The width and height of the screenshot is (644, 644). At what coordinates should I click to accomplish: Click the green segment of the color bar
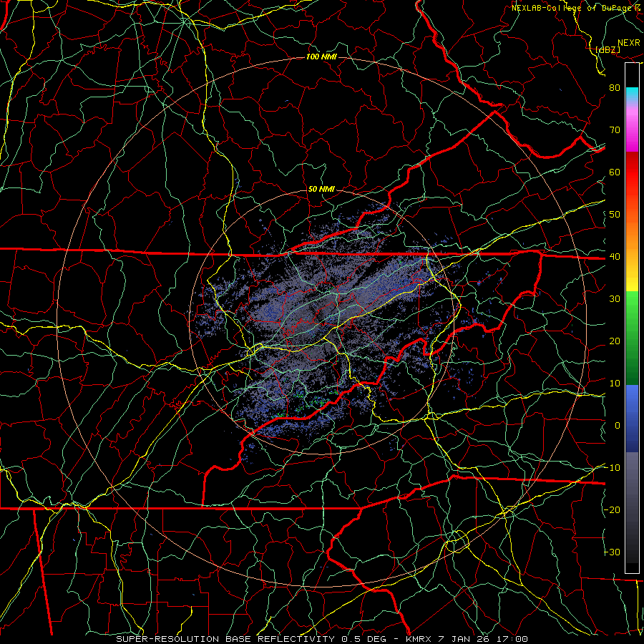click(x=632, y=338)
